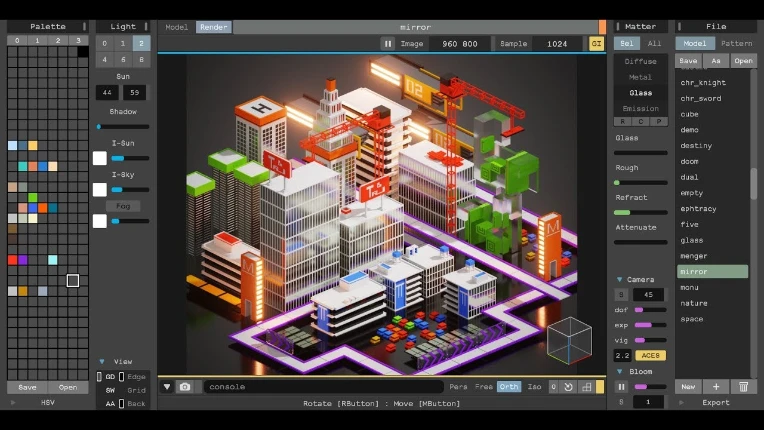
Task: Click the yellow square at viewport bottom-right
Action: (600, 387)
